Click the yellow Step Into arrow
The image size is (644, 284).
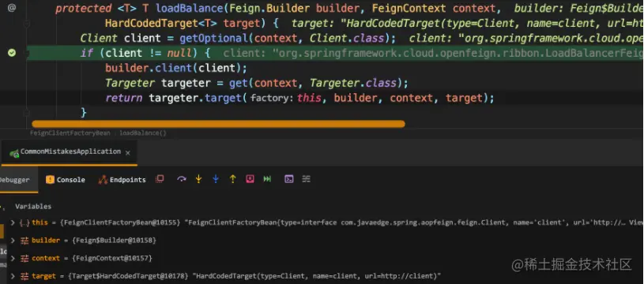[x=199, y=179]
